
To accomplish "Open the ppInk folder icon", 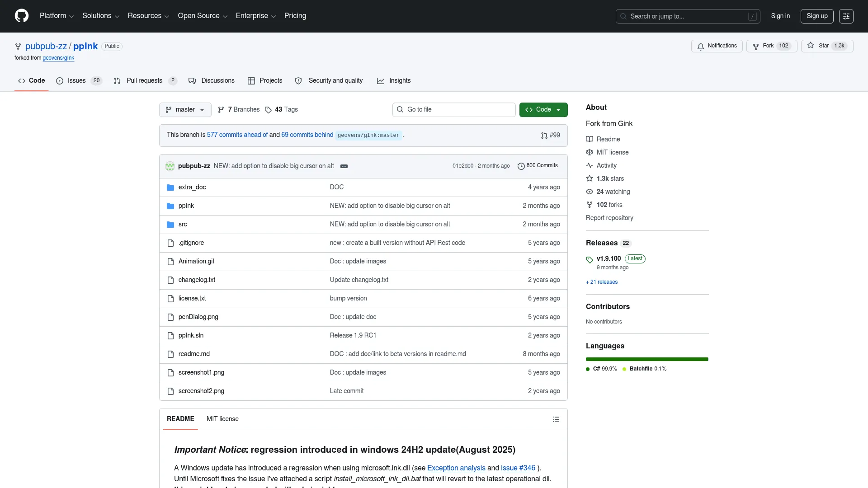I will tap(170, 206).
